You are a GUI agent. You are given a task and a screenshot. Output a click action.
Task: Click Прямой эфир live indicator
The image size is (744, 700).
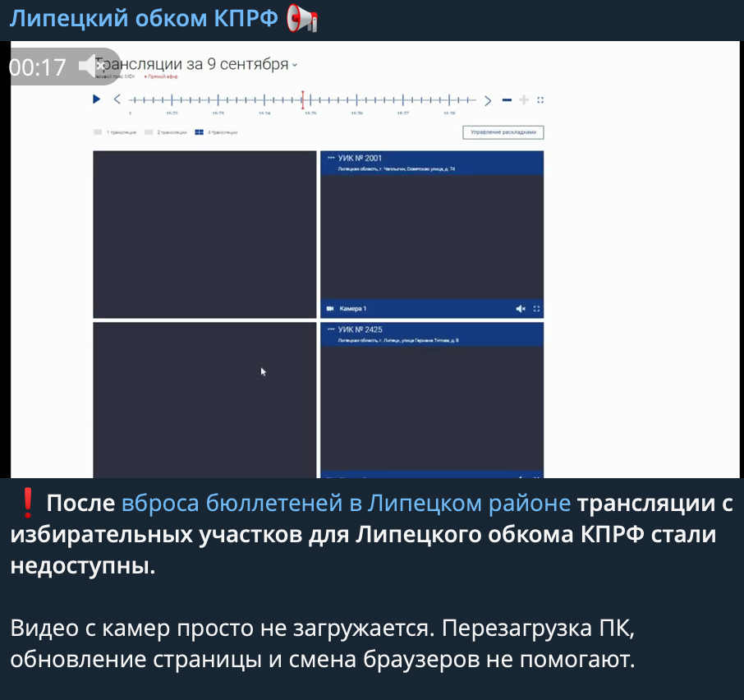tap(161, 76)
